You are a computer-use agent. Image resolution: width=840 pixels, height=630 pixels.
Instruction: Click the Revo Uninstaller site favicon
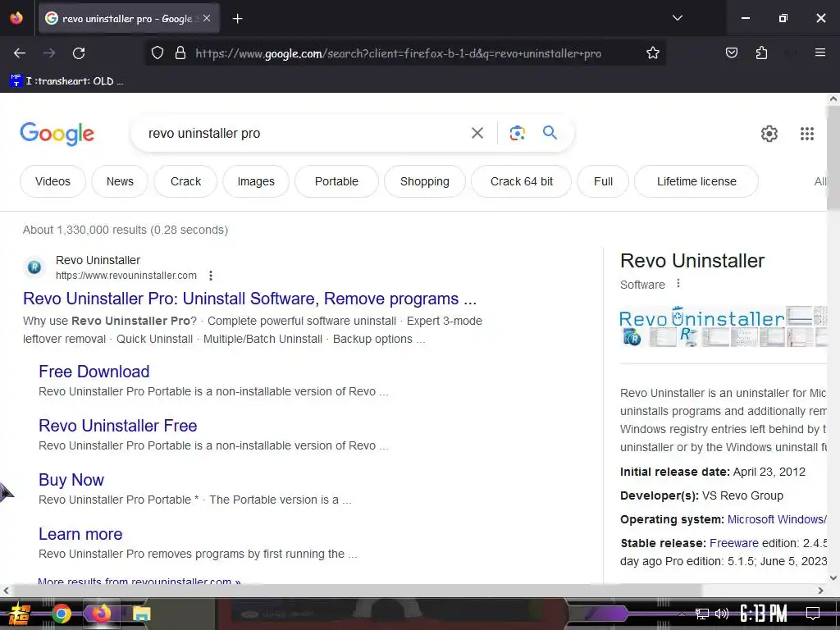pyautogui.click(x=34, y=267)
